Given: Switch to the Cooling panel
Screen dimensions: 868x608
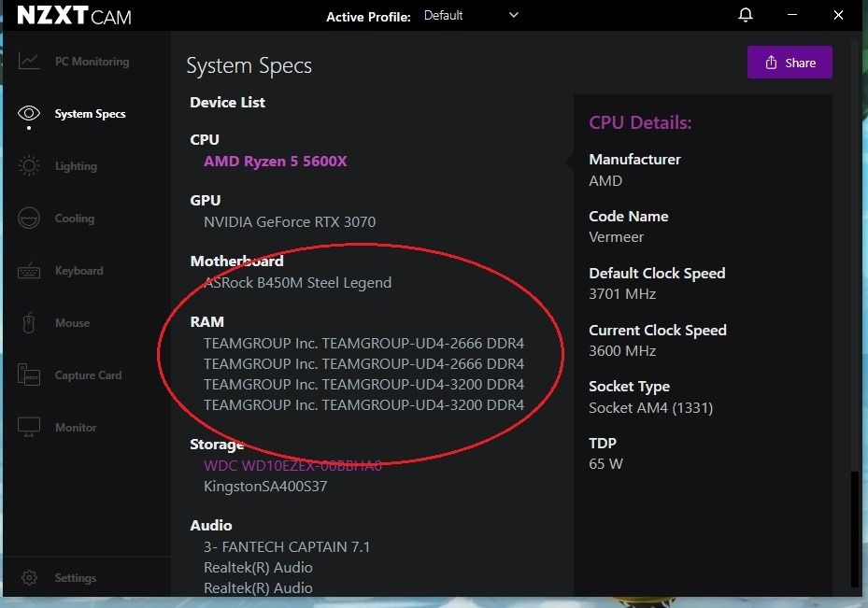Looking at the screenshot, I should coord(75,218).
